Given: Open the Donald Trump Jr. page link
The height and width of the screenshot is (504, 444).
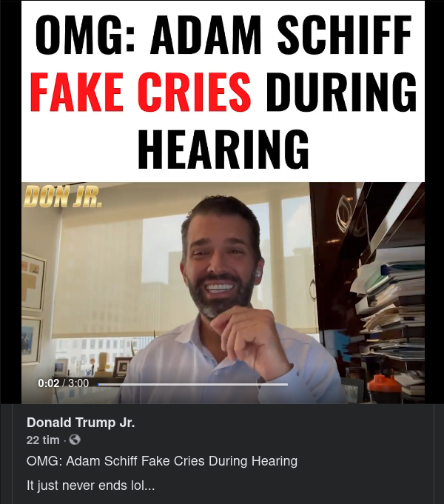Looking at the screenshot, I should coord(81,423).
